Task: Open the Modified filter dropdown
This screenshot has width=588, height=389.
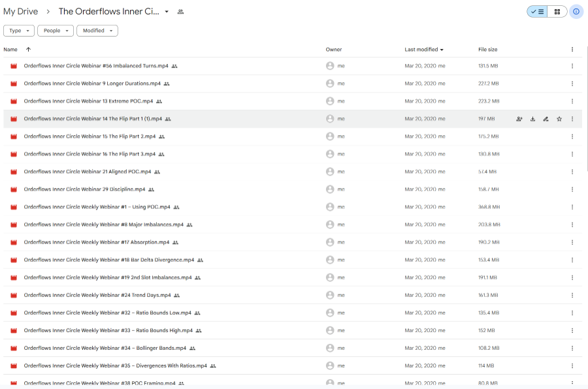Action: tap(97, 31)
